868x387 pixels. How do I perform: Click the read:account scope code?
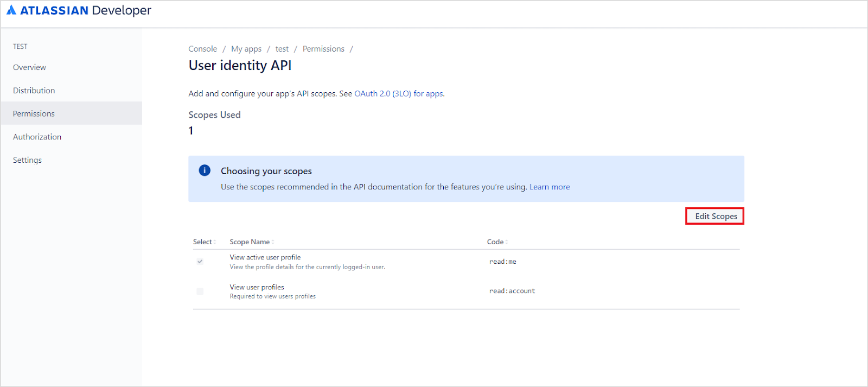pos(512,291)
